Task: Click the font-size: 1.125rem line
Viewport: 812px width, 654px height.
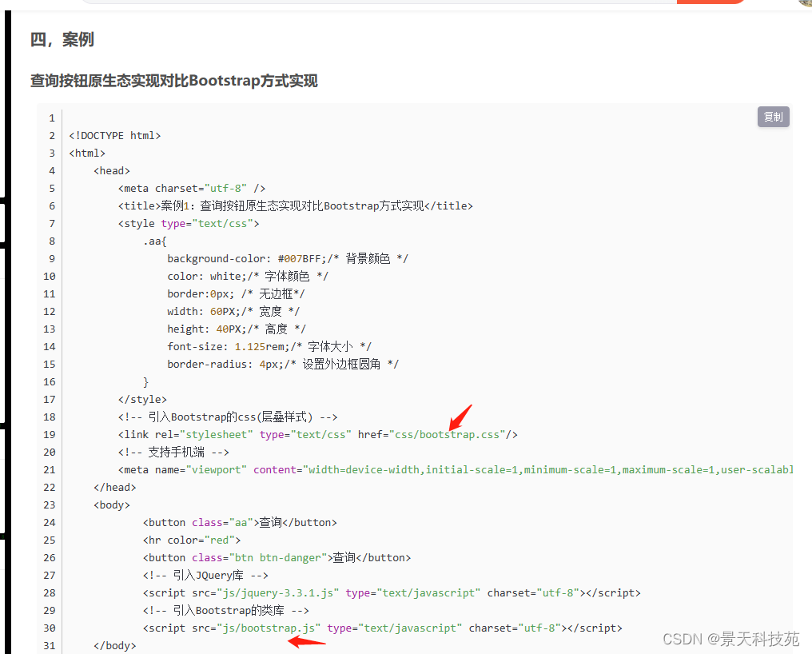Action: coord(269,347)
